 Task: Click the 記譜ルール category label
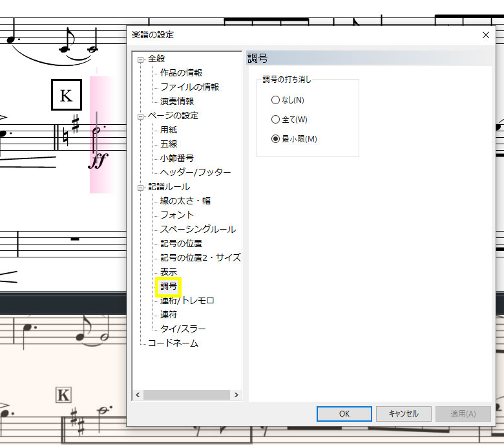(x=169, y=187)
